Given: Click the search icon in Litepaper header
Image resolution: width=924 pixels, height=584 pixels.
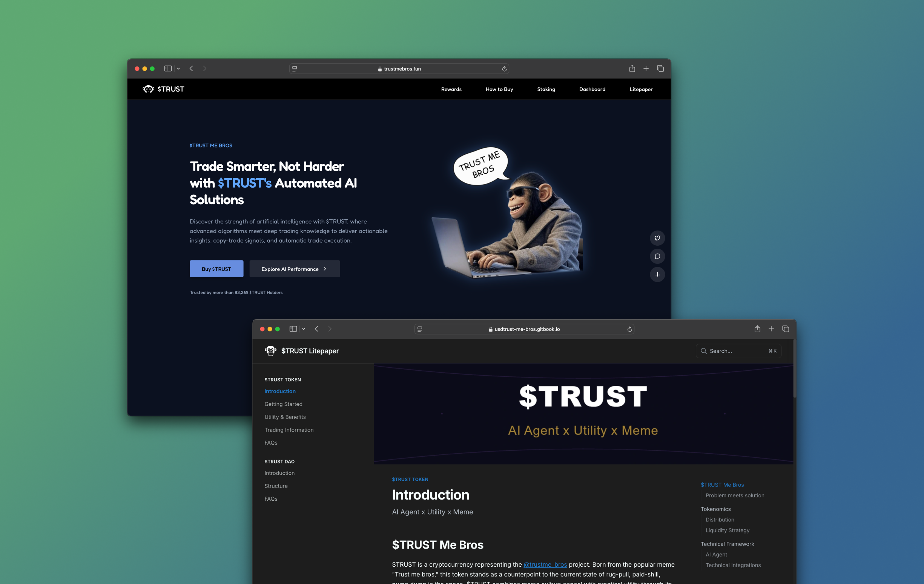Looking at the screenshot, I should tap(704, 350).
